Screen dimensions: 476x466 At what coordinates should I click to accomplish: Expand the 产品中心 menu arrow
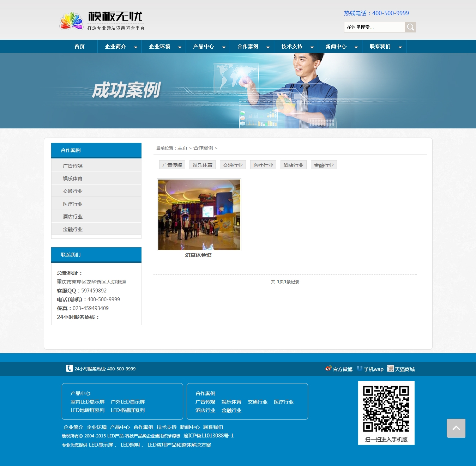click(224, 47)
